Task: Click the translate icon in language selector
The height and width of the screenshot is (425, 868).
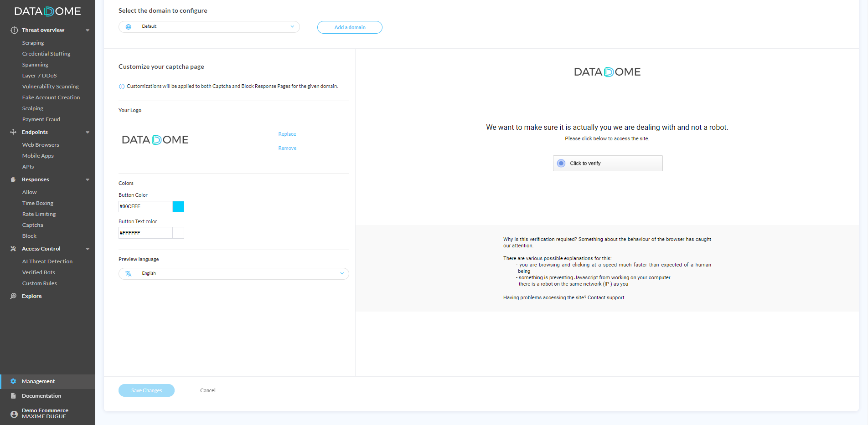Action: (129, 274)
